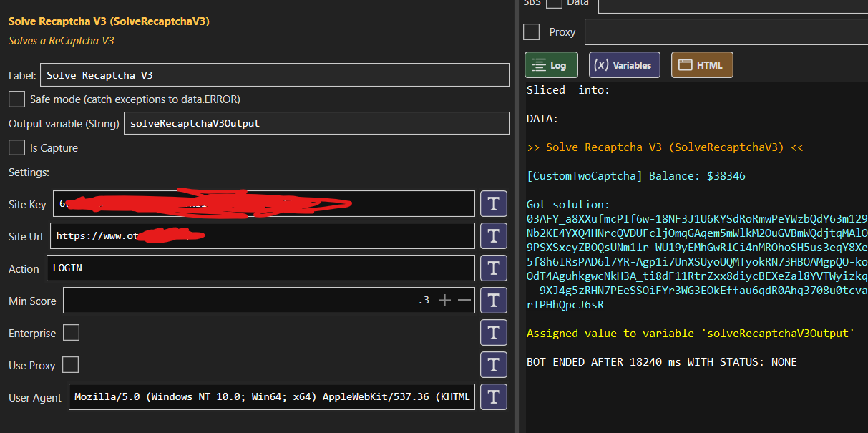
Task: Toggle the User Agent T mode button
Action: coord(493,397)
